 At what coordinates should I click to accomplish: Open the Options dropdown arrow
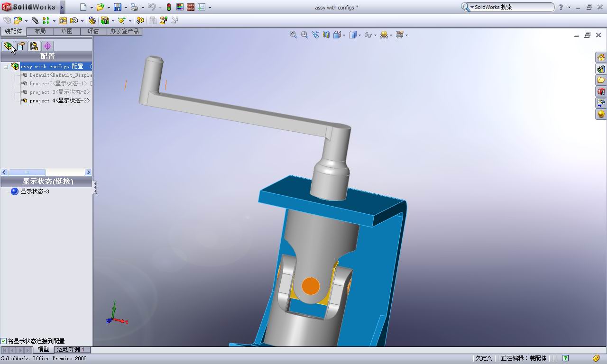tap(210, 8)
